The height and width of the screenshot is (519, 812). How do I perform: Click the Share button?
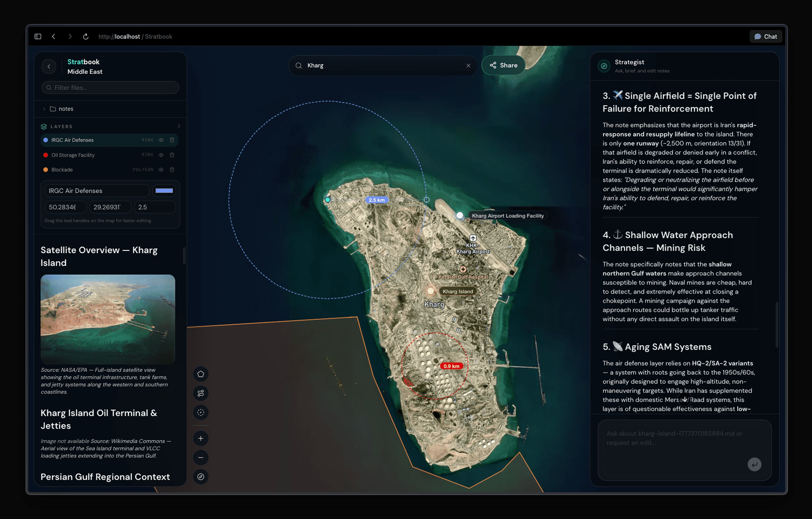click(x=503, y=65)
